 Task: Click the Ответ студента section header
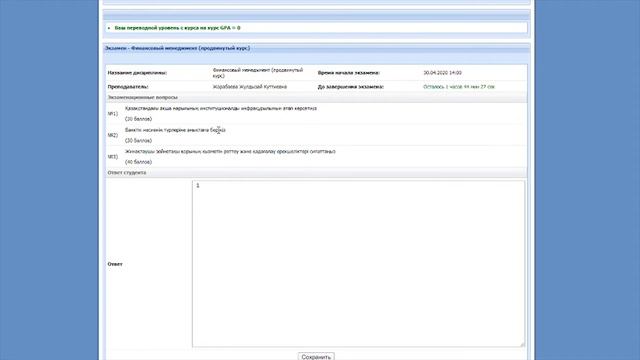click(316, 173)
